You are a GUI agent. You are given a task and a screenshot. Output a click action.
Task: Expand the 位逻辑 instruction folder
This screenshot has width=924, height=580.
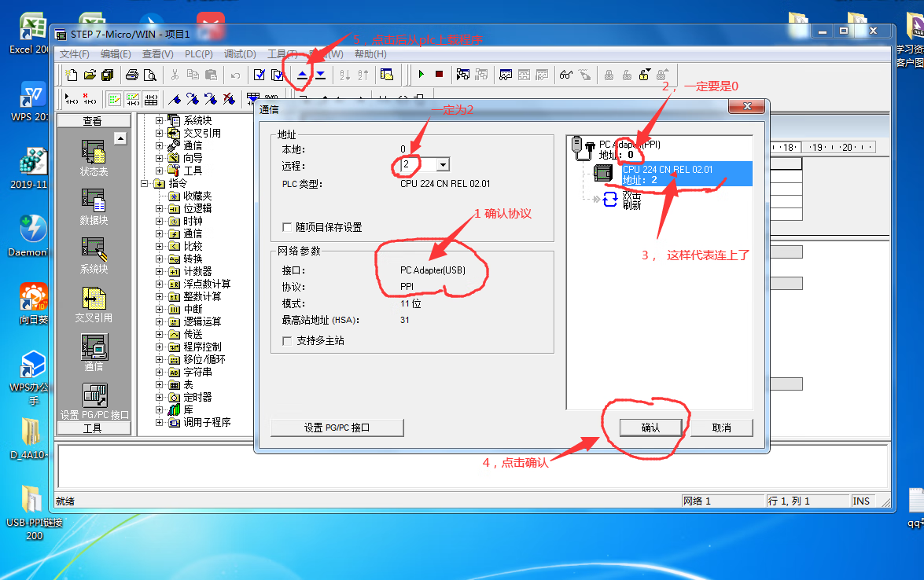coord(160,208)
